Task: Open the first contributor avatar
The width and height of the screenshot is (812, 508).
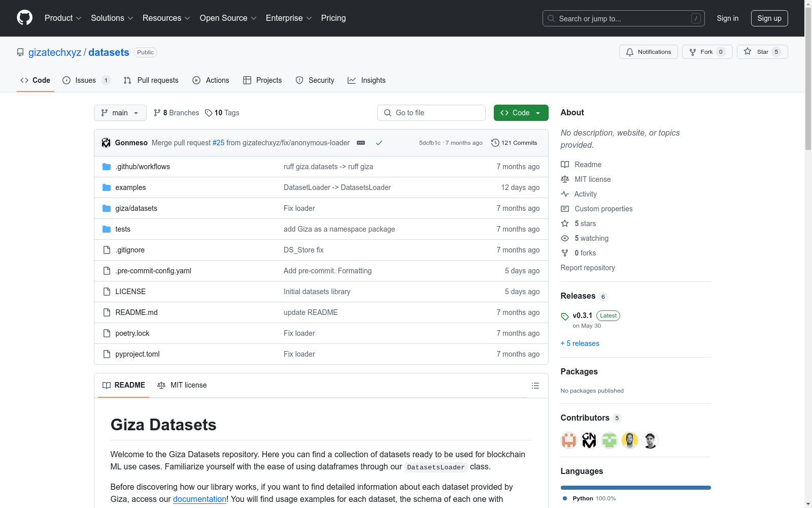Action: 569,440
